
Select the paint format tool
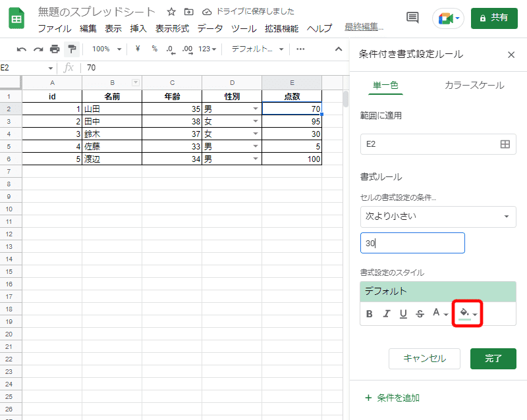(x=72, y=49)
